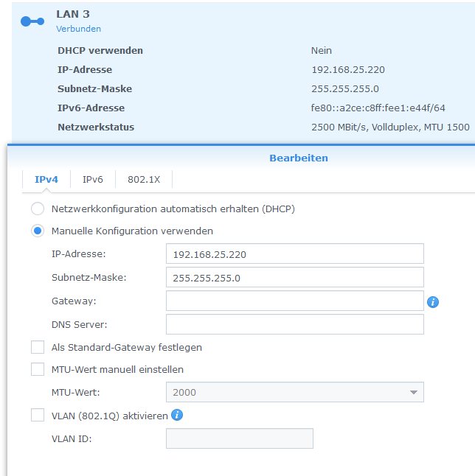Select manual configuration radio button
This screenshot has height=476, width=475.
click(x=38, y=231)
